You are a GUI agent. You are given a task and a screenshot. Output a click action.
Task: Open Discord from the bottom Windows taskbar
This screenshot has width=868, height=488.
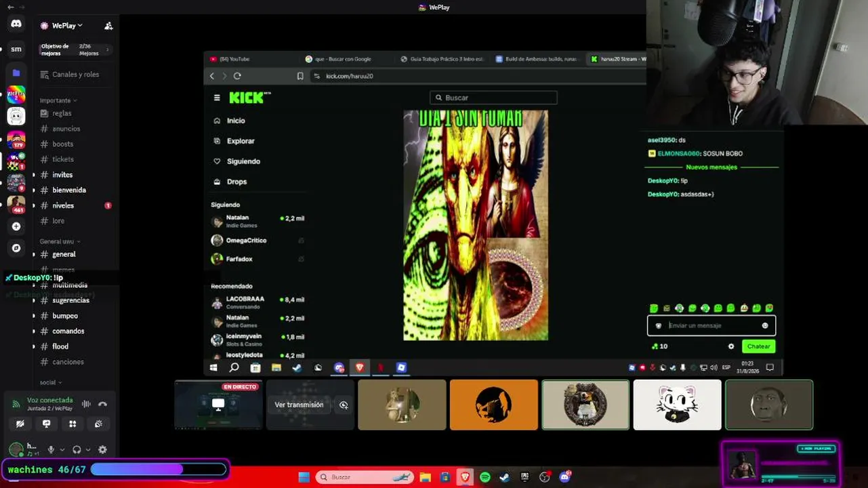tap(564, 477)
